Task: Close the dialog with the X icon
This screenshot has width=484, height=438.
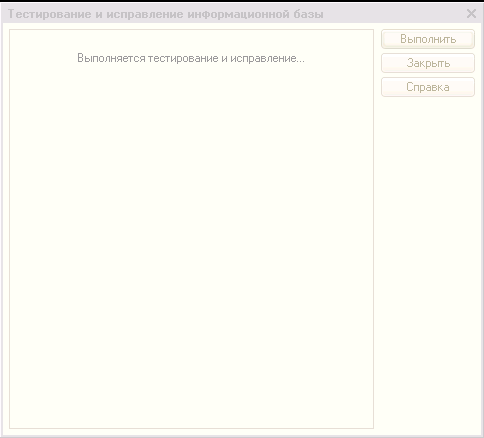Action: pyautogui.click(x=471, y=14)
